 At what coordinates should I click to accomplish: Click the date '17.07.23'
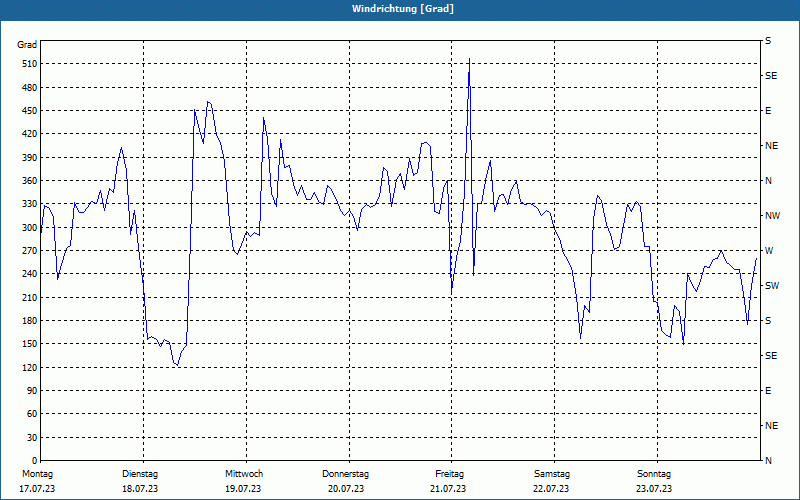(x=37, y=489)
